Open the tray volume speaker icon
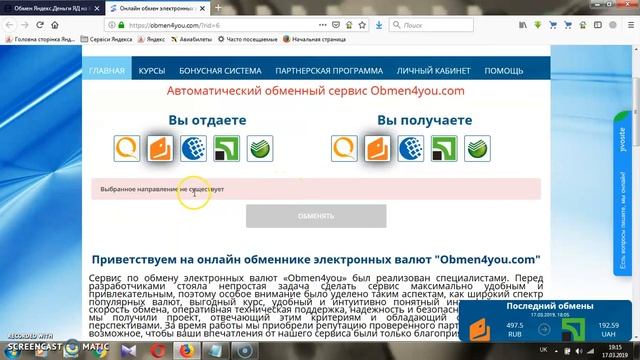This screenshot has height=360, width=640. [579, 351]
